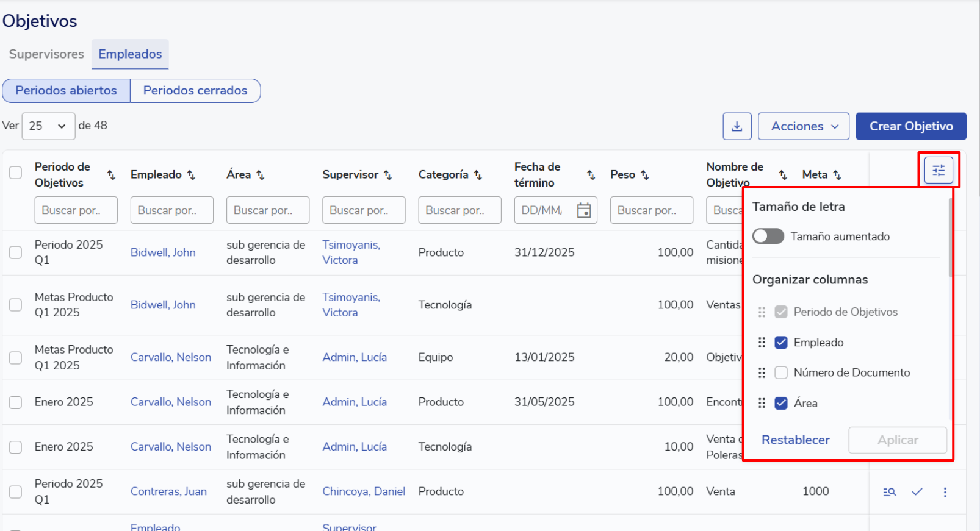The image size is (980, 531).
Task: Click the calendar icon in Fecha de término filter
Action: 583,210
